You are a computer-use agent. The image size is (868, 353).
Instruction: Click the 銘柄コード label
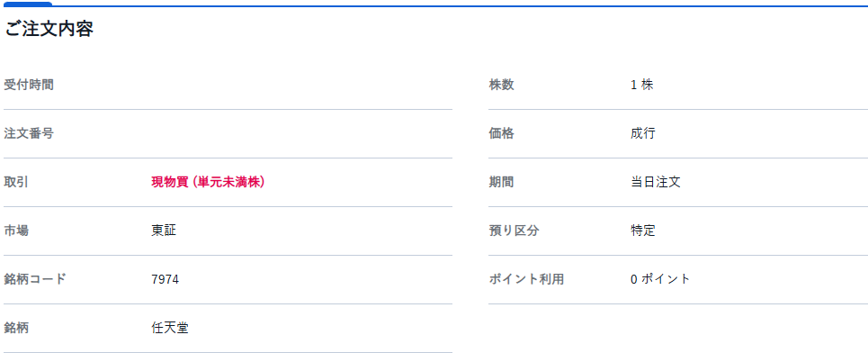coord(35,279)
